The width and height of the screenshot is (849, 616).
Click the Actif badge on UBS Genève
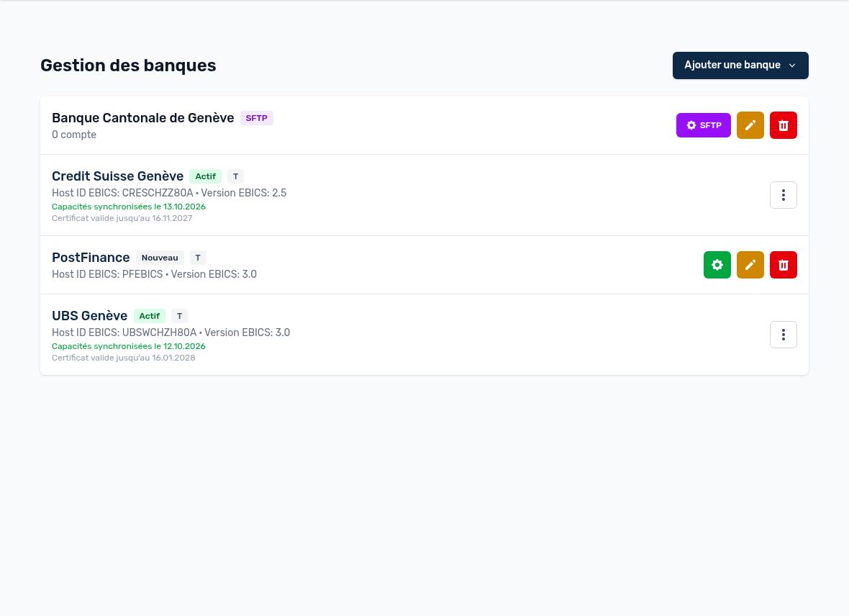[150, 316]
